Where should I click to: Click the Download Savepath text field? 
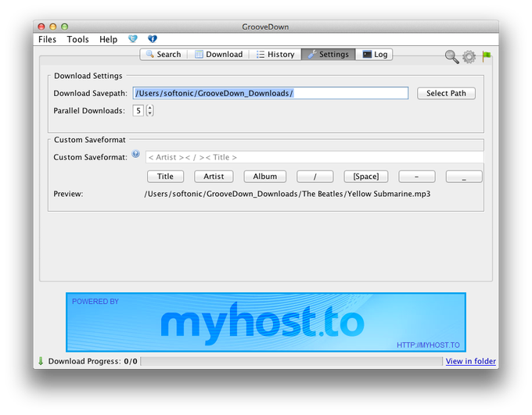271,93
